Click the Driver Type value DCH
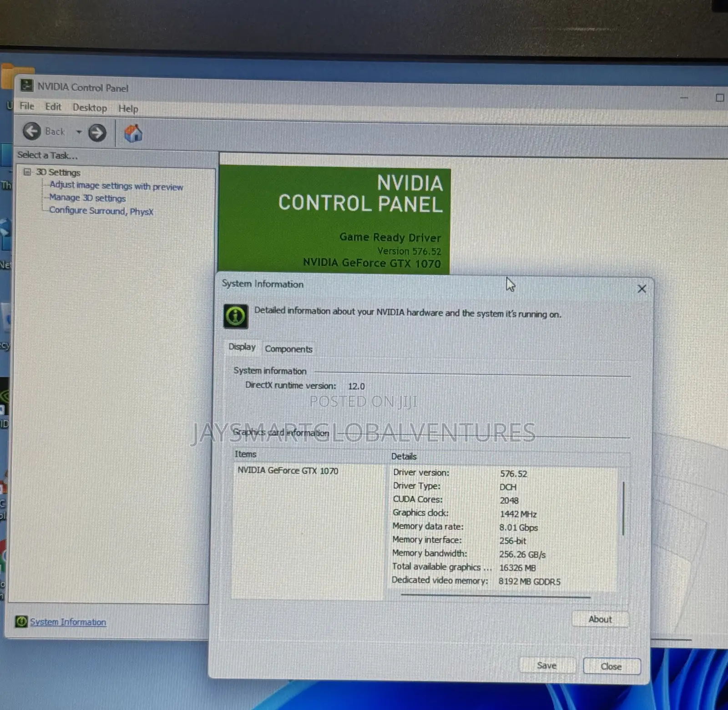Image resolution: width=728 pixels, height=710 pixels. coord(508,487)
